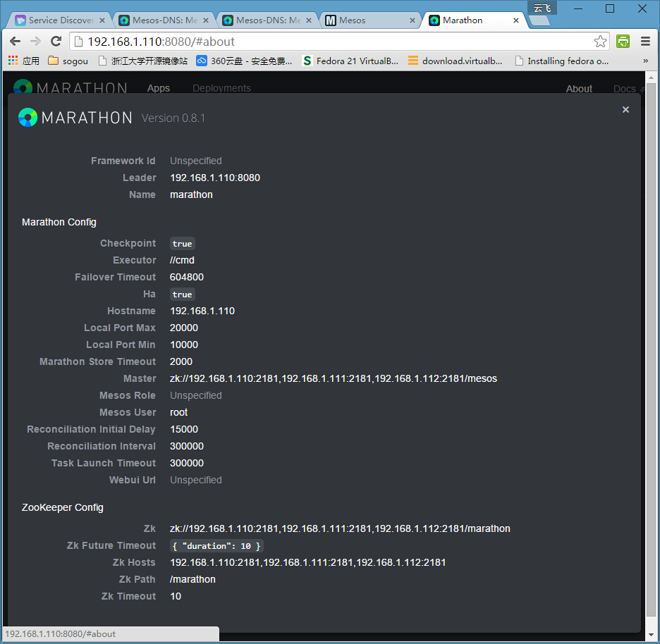
Task: Click the Hostname value 192.168.1.110
Action: pyautogui.click(x=202, y=311)
